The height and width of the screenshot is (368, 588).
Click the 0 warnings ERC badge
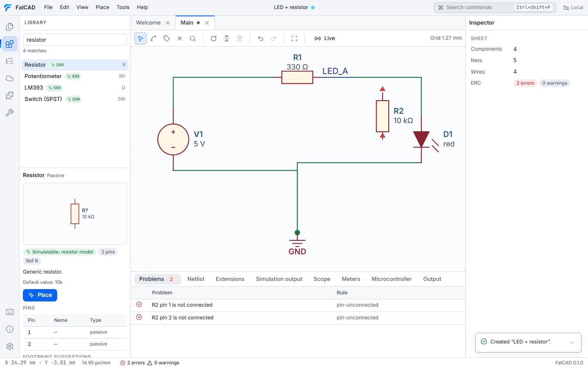click(x=555, y=83)
